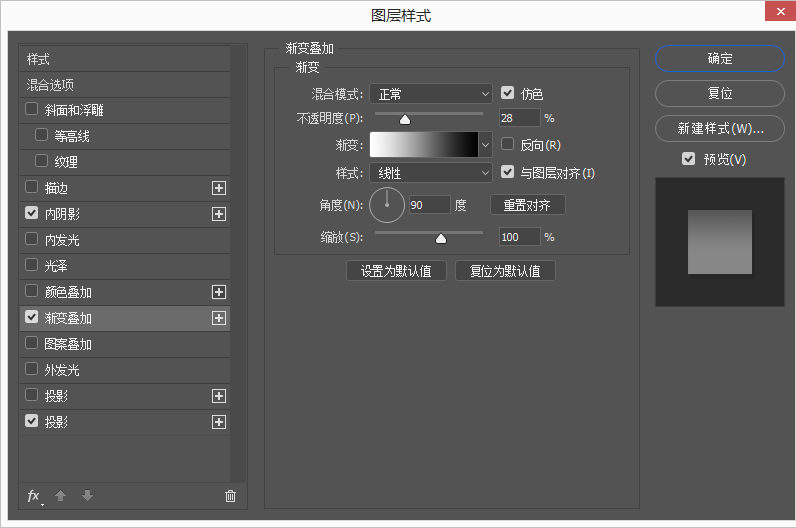Delete effect with trash icon
This screenshot has width=796, height=528.
230,496
